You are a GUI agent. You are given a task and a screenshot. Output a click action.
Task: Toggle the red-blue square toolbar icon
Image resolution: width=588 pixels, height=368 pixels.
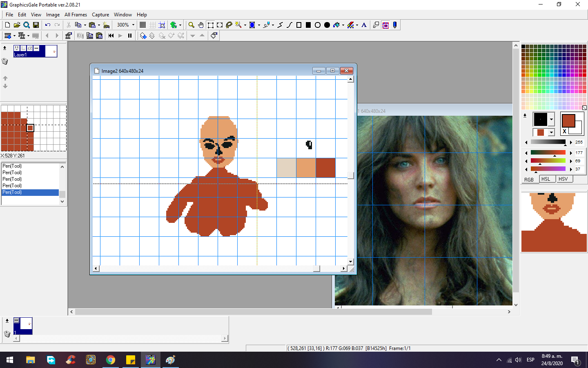coord(385,25)
